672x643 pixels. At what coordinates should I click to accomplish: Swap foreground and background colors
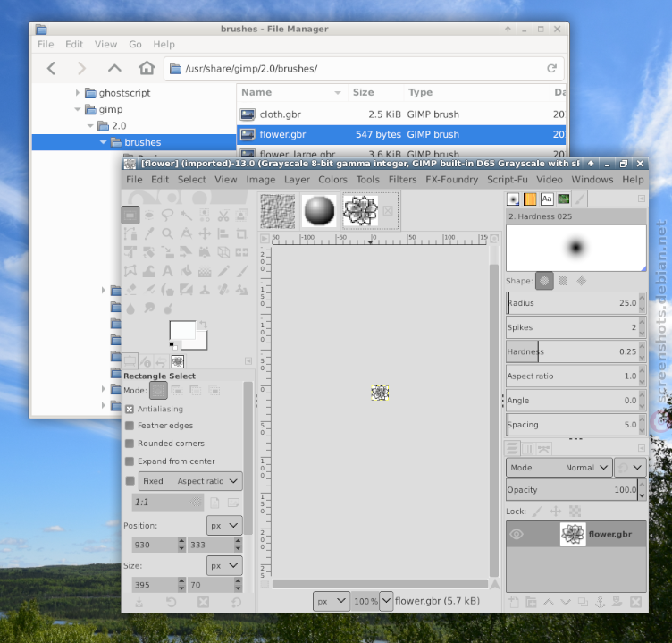pyautogui.click(x=203, y=325)
